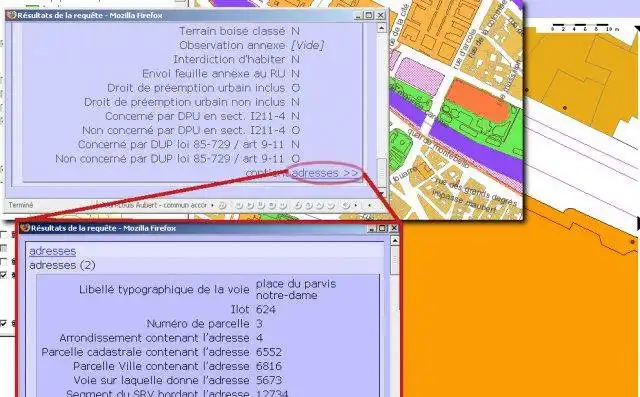Click the Parcelle Ville value '6816'

coord(269,366)
